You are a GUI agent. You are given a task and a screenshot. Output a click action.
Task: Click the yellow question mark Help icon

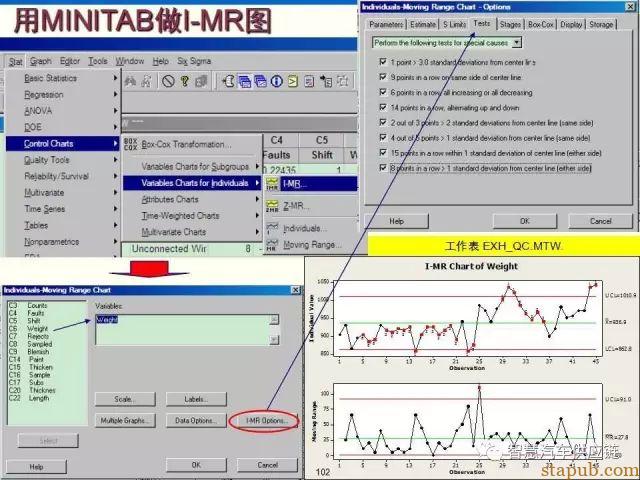185,81
